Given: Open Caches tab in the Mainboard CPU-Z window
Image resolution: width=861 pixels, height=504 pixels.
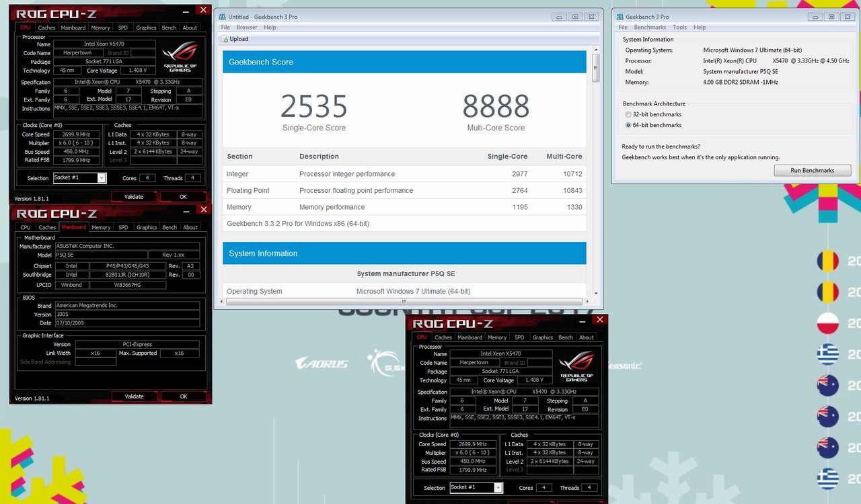Looking at the screenshot, I should [47, 227].
